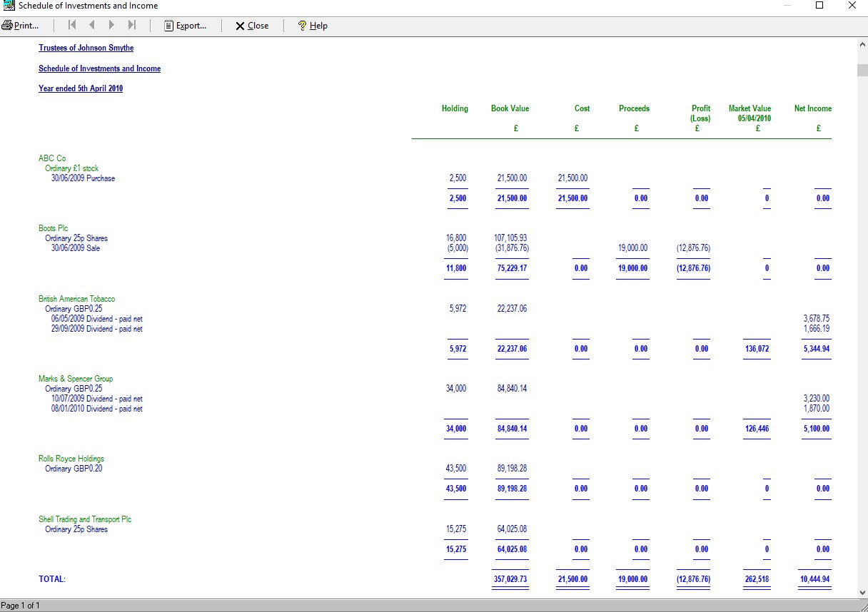Select the ABC Co investment name
The height and width of the screenshot is (612, 868).
[52, 158]
